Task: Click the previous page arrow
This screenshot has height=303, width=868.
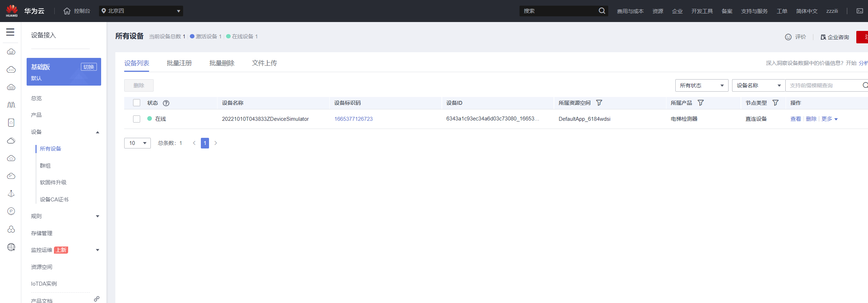Action: pyautogui.click(x=194, y=143)
